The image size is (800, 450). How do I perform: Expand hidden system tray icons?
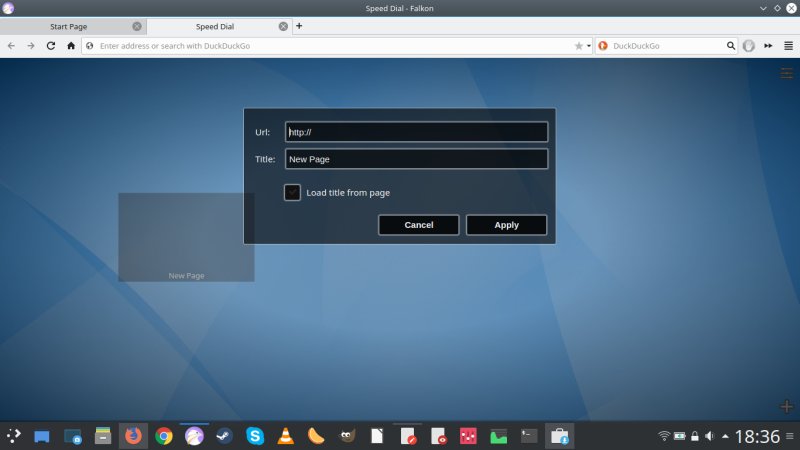[725, 436]
